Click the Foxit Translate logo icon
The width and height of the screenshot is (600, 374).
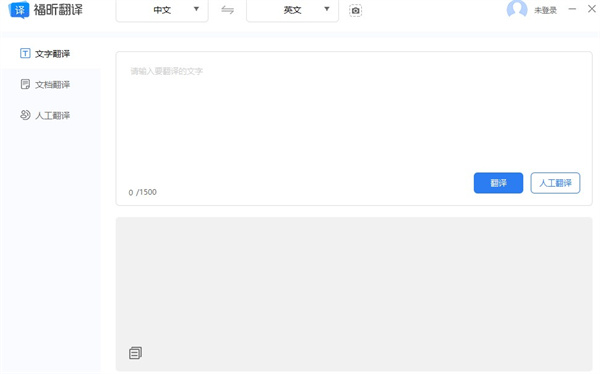(x=19, y=10)
